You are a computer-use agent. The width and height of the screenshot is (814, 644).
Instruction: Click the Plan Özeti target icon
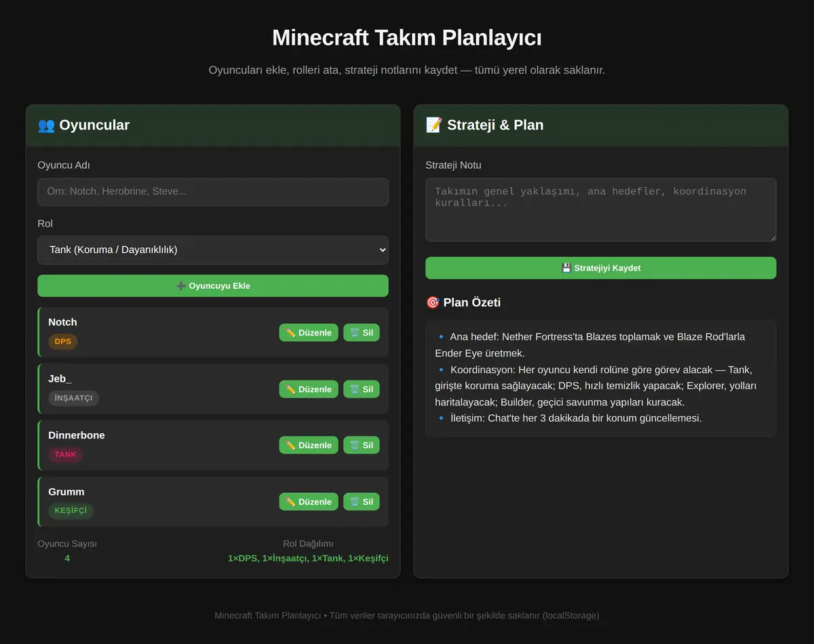point(433,302)
